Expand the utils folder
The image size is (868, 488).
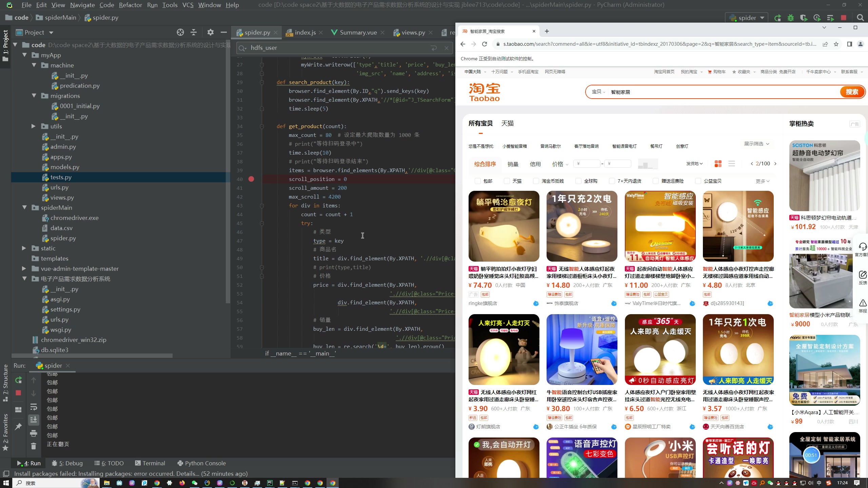pyautogui.click(x=33, y=126)
